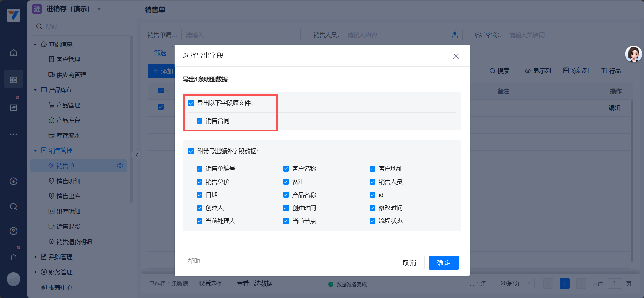The image size is (644, 298).
Task: Confirm export with 确定 button
Action: [x=443, y=263]
